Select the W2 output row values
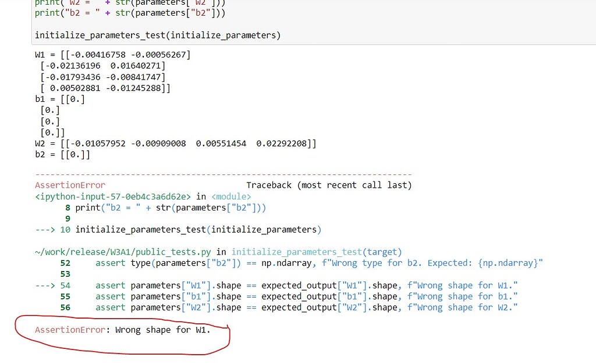The width and height of the screenshot is (596, 364). pyautogui.click(x=175, y=143)
